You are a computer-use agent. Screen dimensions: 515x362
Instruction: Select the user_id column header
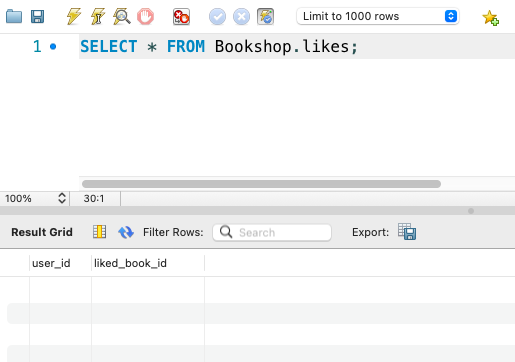point(60,263)
